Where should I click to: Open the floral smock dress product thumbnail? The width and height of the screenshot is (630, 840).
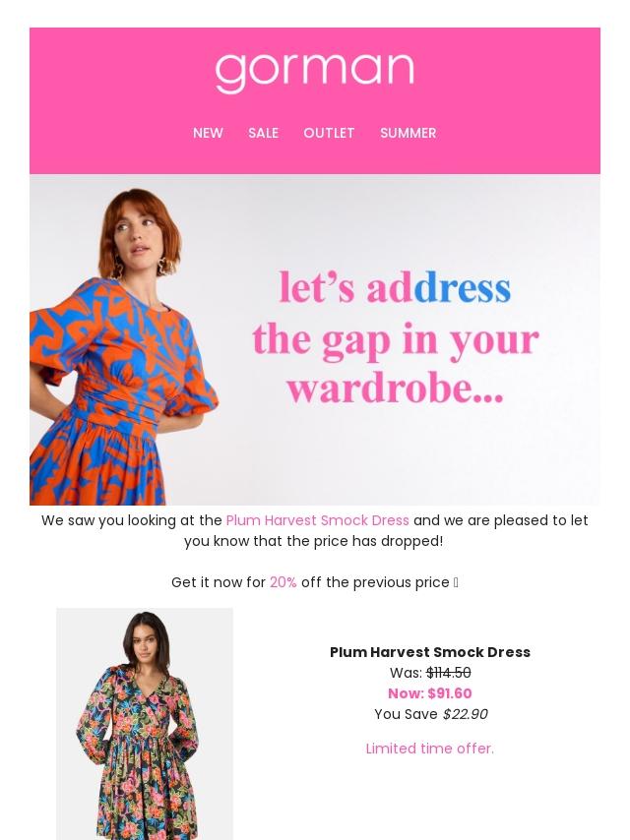pos(145,724)
